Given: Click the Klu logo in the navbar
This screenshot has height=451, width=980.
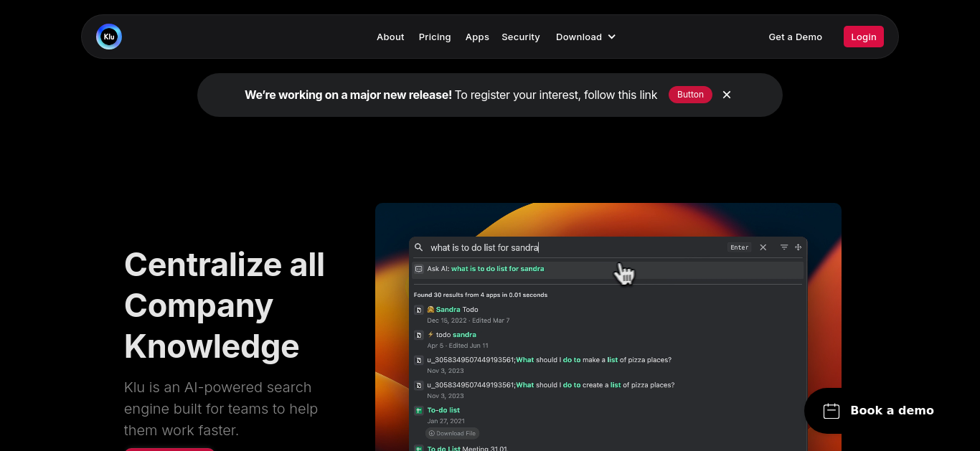Looking at the screenshot, I should 109,37.
